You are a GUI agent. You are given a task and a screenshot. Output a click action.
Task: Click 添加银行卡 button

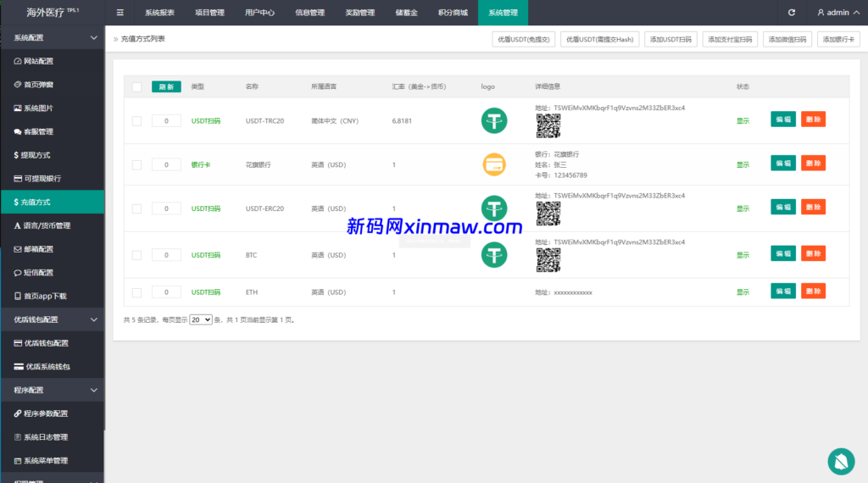[838, 39]
